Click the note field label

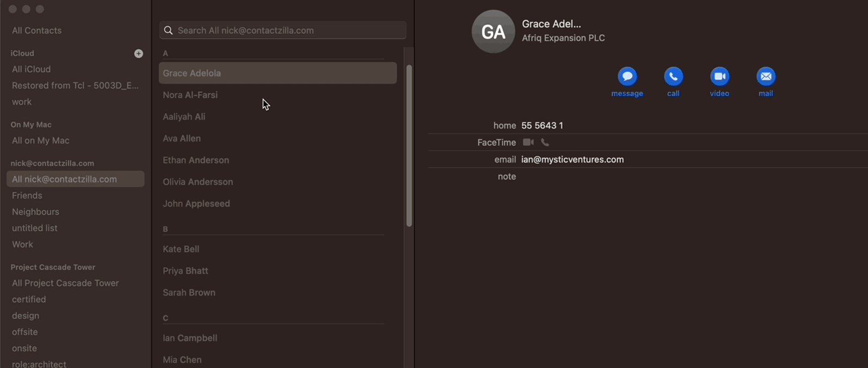(x=507, y=176)
